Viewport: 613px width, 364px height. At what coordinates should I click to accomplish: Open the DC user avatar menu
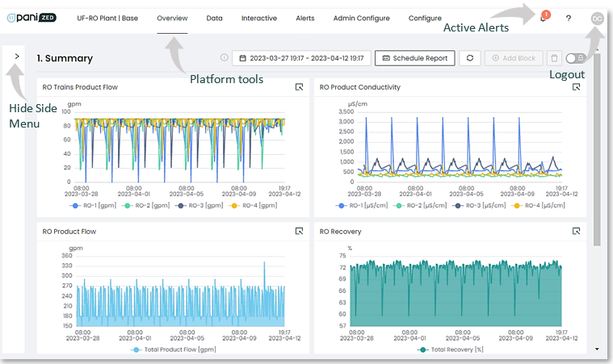coord(598,18)
